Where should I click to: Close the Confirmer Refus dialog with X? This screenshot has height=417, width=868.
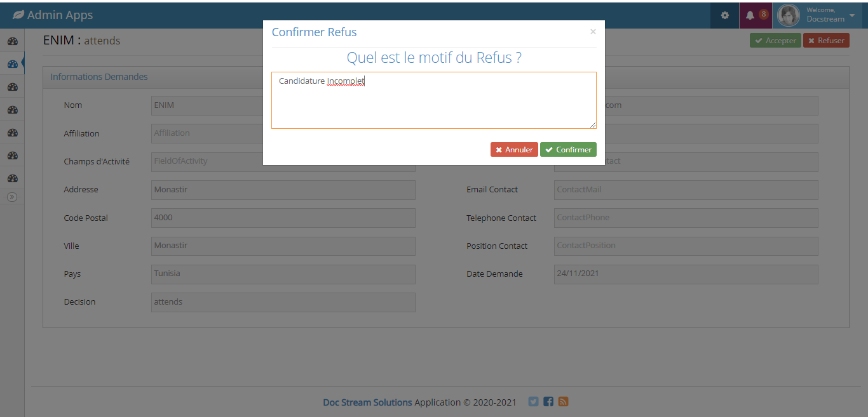[593, 32]
